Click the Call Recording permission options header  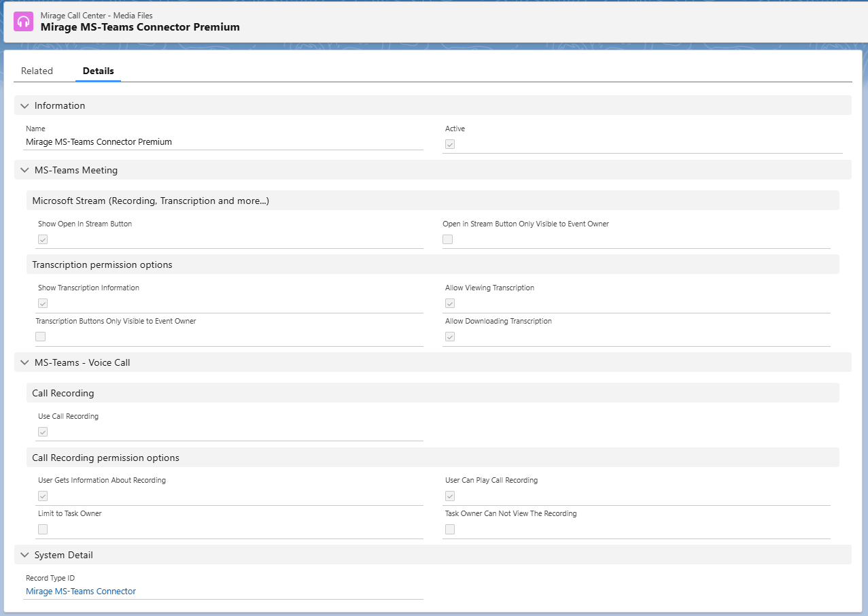tap(433, 458)
